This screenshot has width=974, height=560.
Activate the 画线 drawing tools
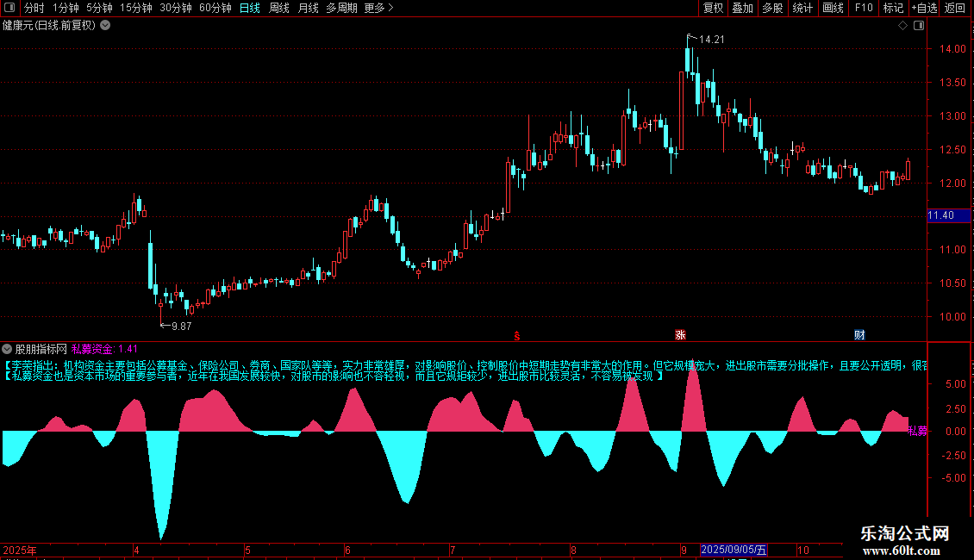833,8
